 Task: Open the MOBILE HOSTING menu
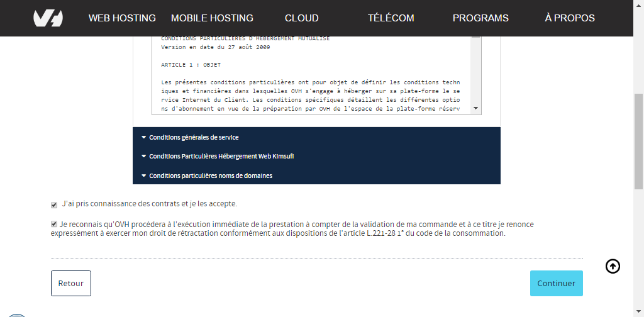pos(212,18)
